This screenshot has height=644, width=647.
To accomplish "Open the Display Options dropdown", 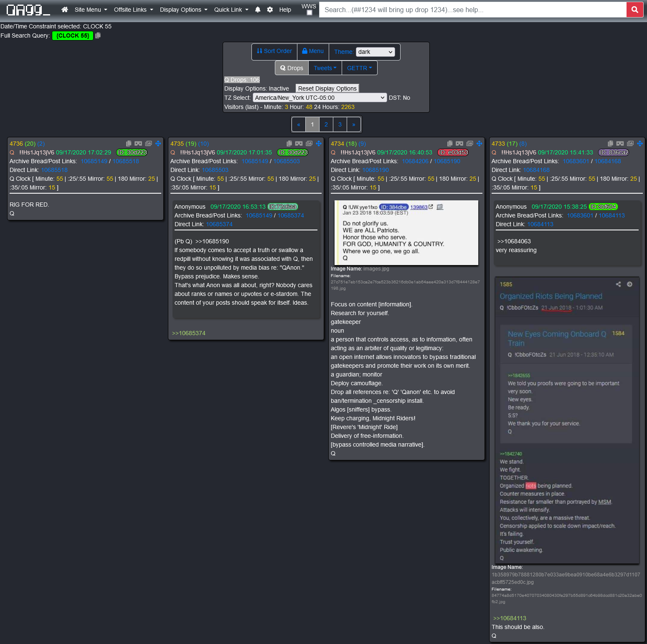I will pyautogui.click(x=183, y=10).
